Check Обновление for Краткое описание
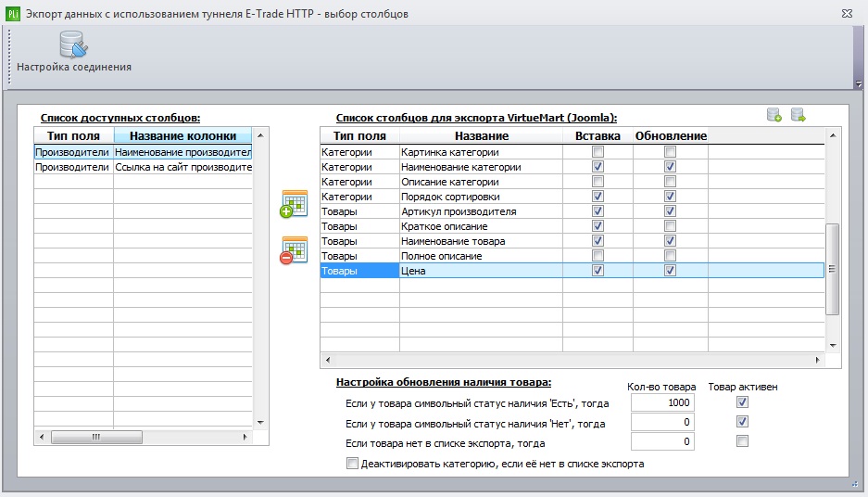868x497 pixels. coord(670,226)
